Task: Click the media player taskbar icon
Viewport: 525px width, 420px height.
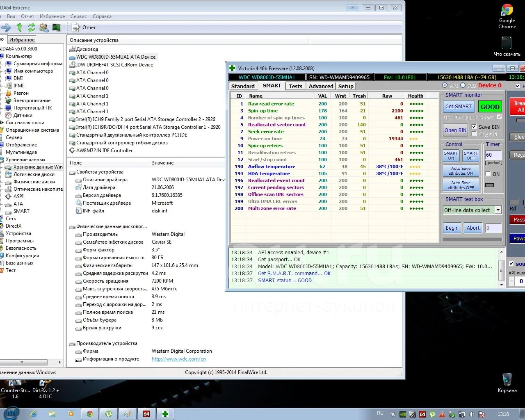Action: pos(71,414)
